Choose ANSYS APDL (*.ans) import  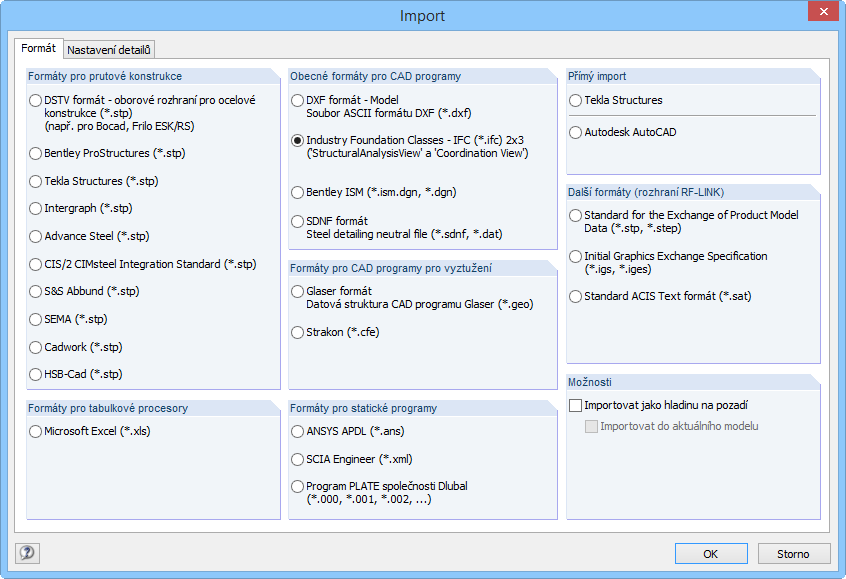tap(297, 431)
